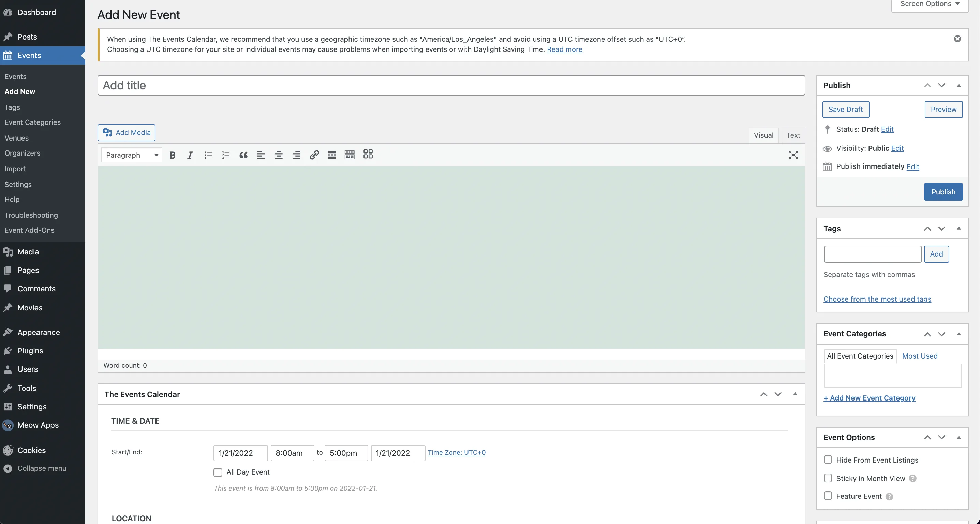This screenshot has width=980, height=524.
Task: Enable distraction-free fullscreen editor mode
Action: pos(793,155)
